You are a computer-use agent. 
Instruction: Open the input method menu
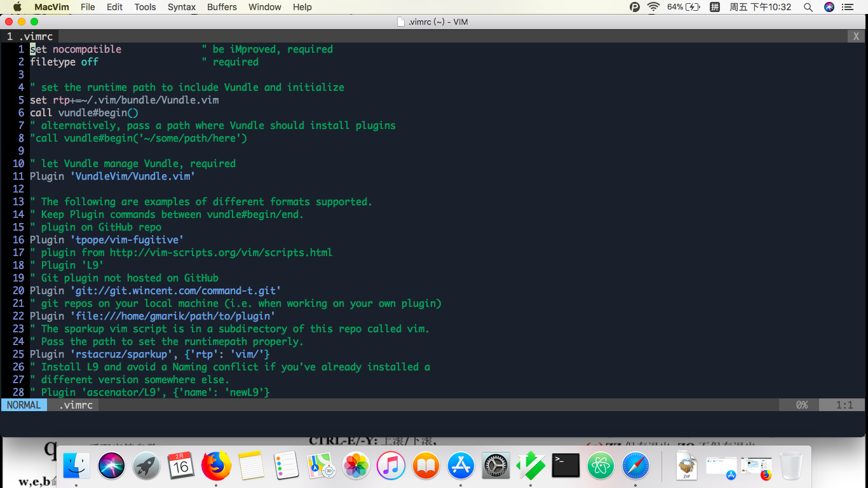[715, 7]
